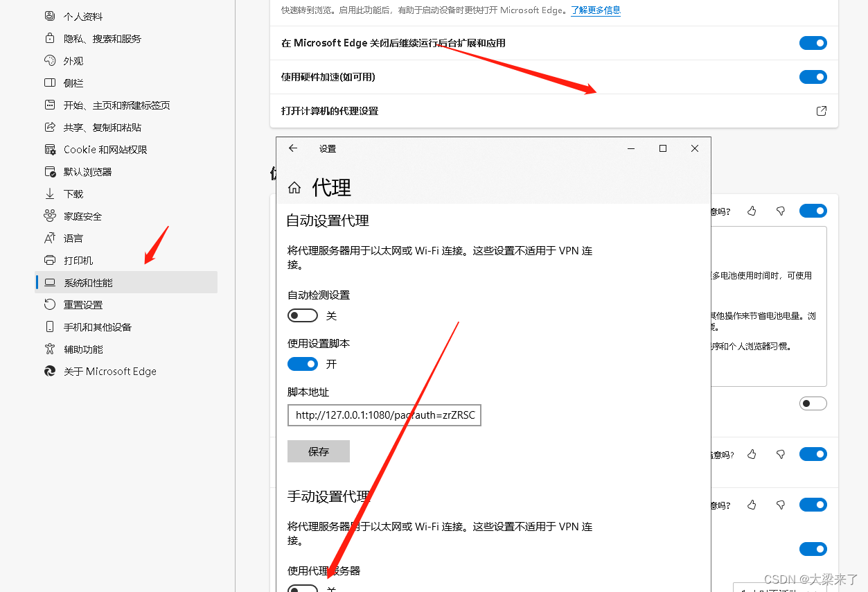The width and height of the screenshot is (868, 592).
Task: Toggle 关闭后继续运行后台扩展和应用 switch
Action: click(813, 43)
